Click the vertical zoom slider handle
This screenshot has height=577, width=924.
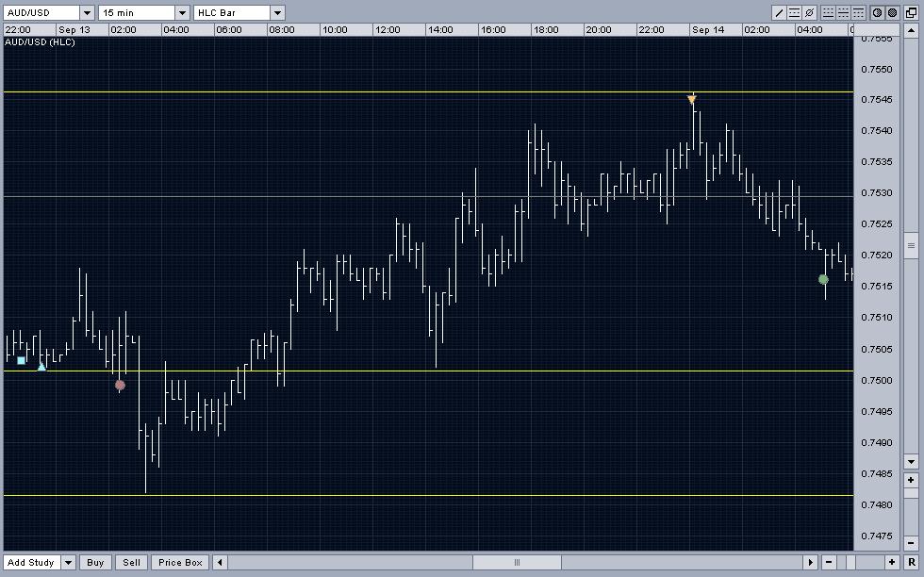click(911, 493)
